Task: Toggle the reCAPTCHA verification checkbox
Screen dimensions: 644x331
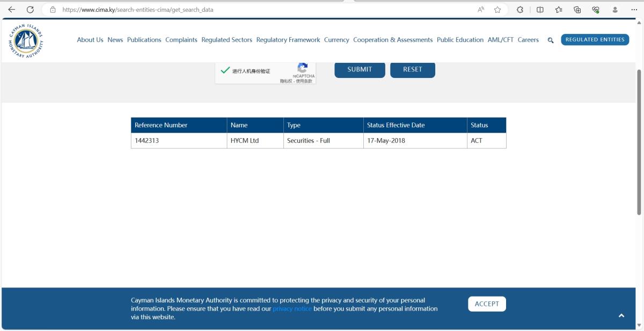Action: [x=225, y=70]
